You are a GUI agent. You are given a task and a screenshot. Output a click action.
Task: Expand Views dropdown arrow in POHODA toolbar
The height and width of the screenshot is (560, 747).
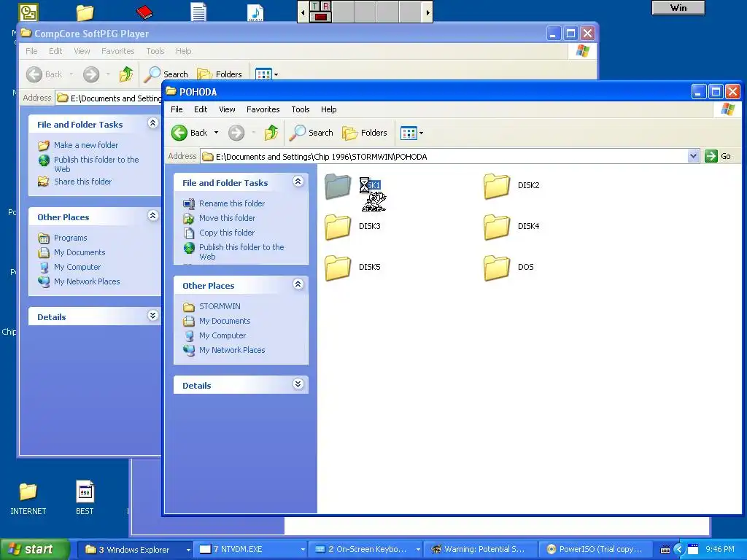(x=421, y=133)
